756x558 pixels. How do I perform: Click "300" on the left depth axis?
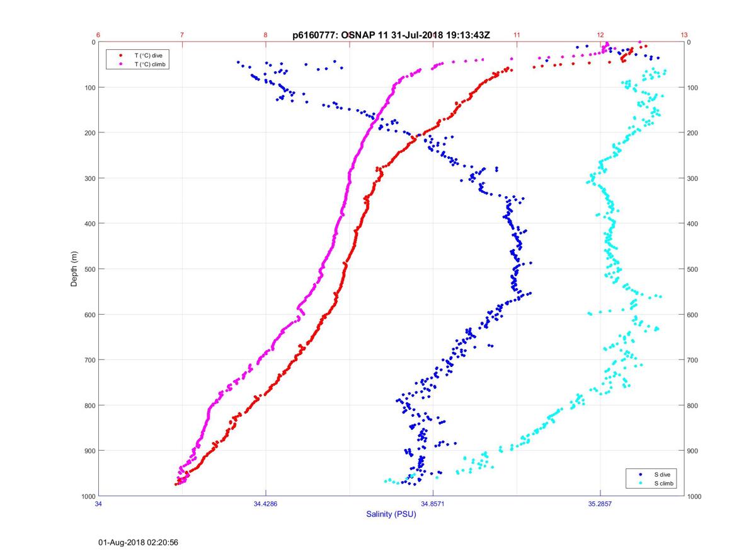pos(89,178)
